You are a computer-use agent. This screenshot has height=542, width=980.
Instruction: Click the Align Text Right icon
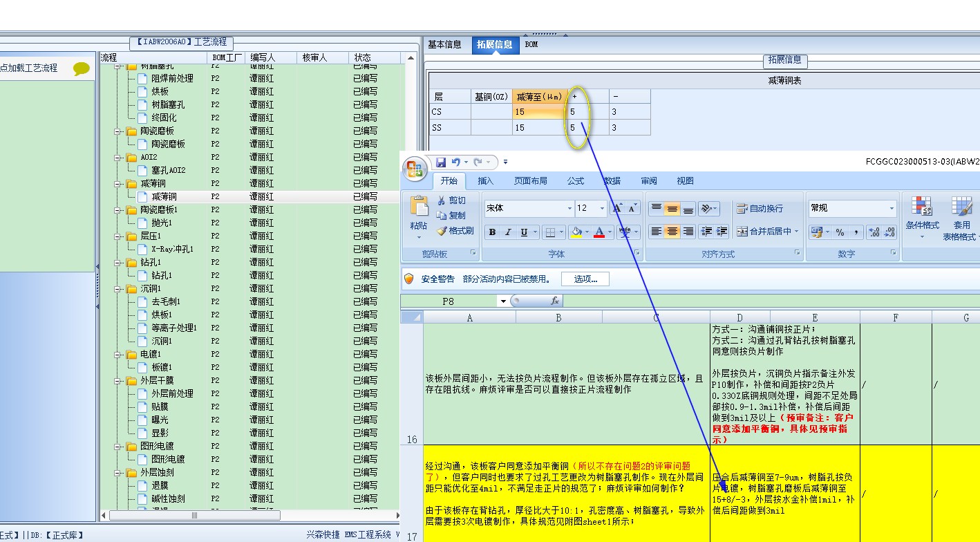[688, 232]
